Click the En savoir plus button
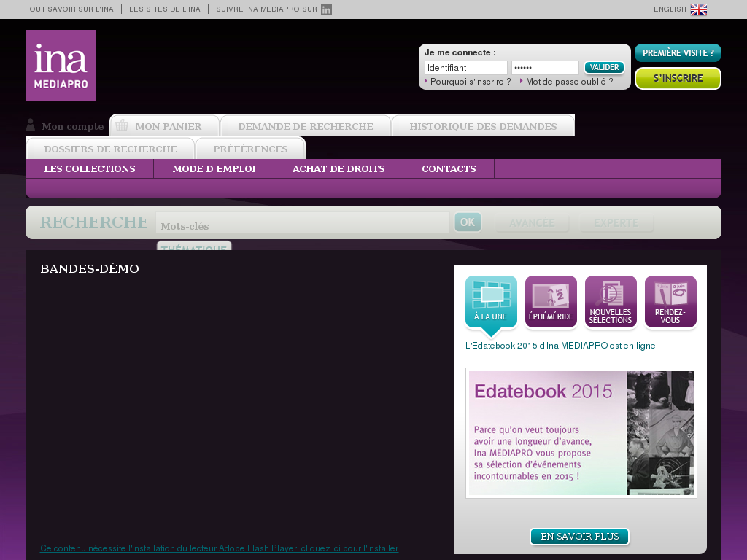The image size is (747, 560). pyautogui.click(x=580, y=536)
